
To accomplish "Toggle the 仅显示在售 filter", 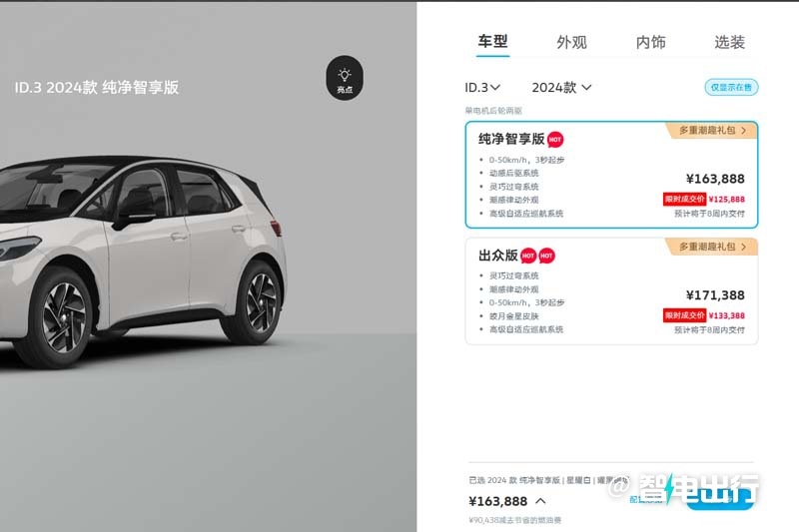I will tap(731, 87).
